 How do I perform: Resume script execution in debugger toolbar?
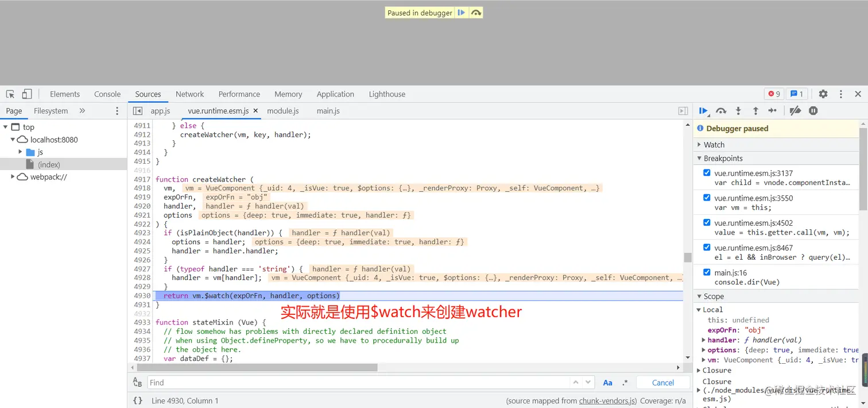click(x=704, y=111)
